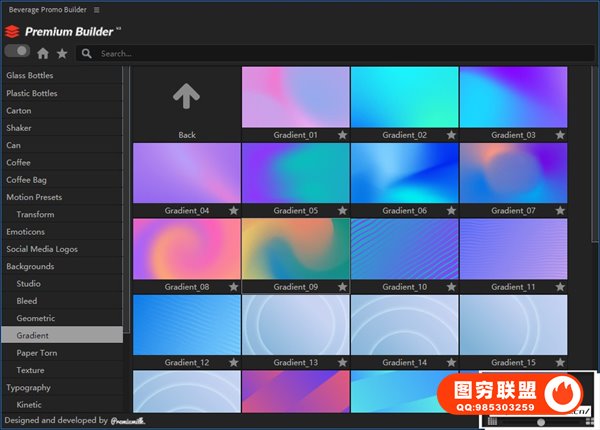
Task: Select the Gradient_08 swirl thumbnail
Action: tap(187, 249)
